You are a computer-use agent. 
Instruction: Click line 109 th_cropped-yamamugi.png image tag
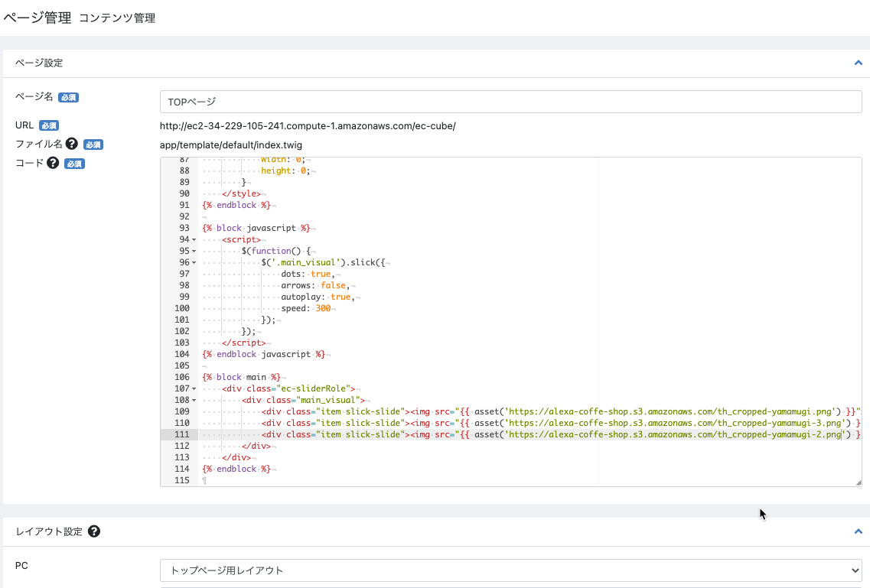[560, 411]
